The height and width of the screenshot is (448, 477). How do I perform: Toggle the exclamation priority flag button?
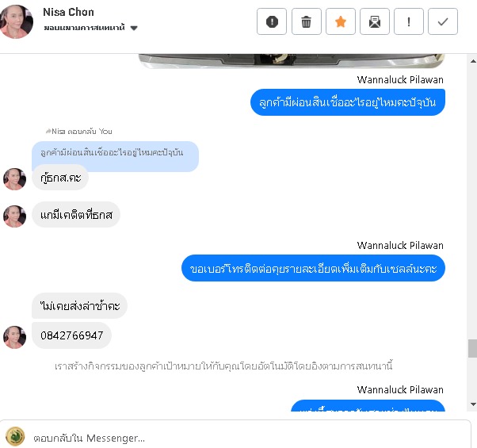click(409, 21)
